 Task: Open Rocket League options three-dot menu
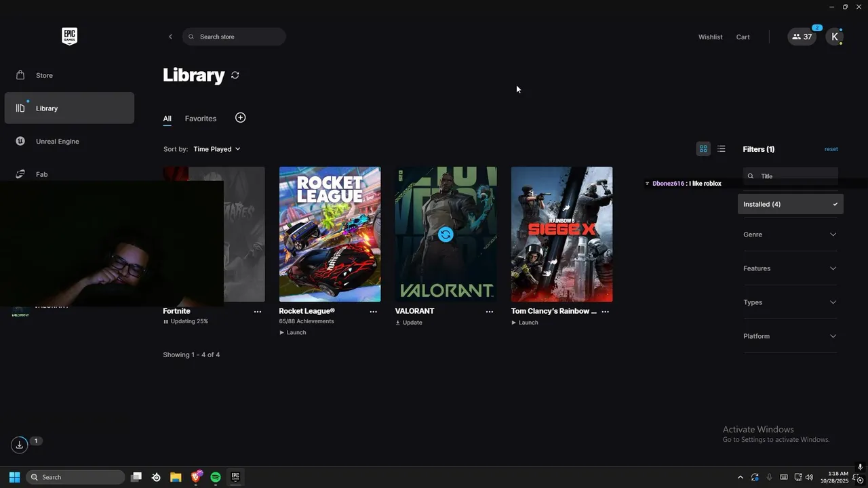(373, 312)
